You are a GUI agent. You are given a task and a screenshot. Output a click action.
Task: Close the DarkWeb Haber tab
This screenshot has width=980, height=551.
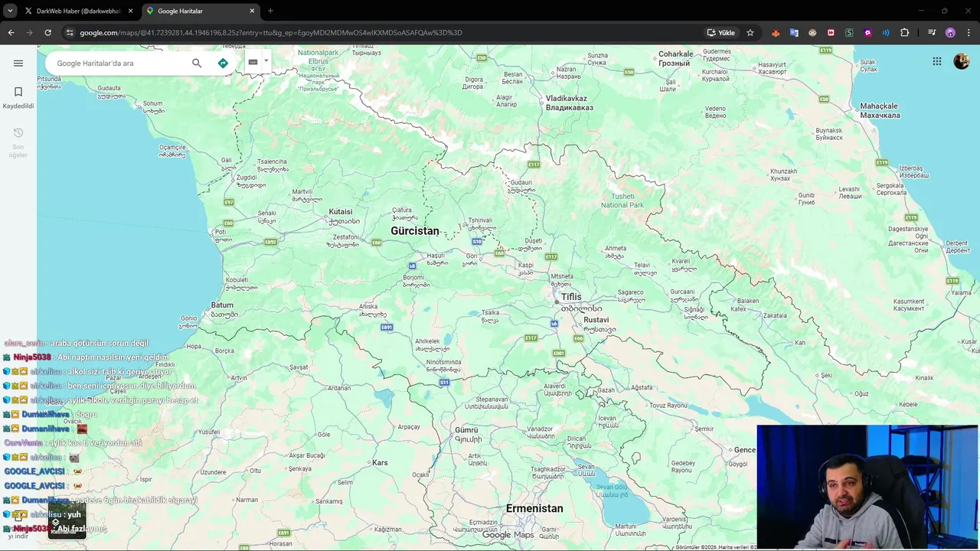[x=130, y=11]
